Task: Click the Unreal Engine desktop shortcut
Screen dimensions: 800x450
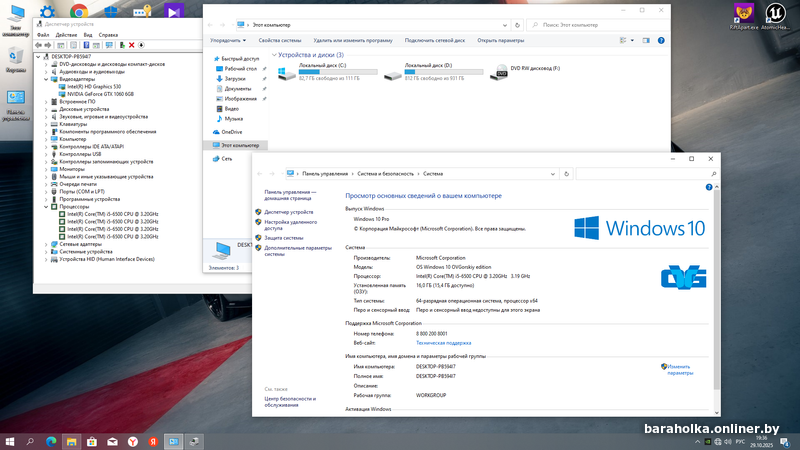Action: pyautogui.click(x=778, y=12)
